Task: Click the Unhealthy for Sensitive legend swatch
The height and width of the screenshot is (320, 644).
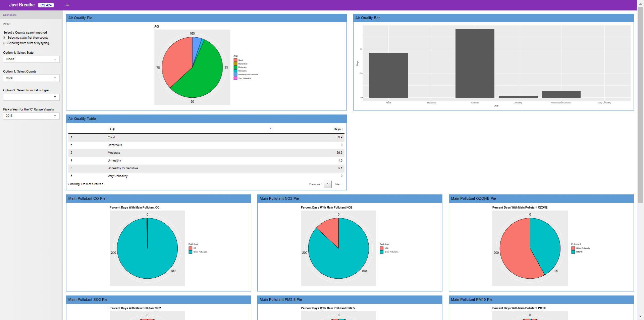Action: [x=235, y=75]
